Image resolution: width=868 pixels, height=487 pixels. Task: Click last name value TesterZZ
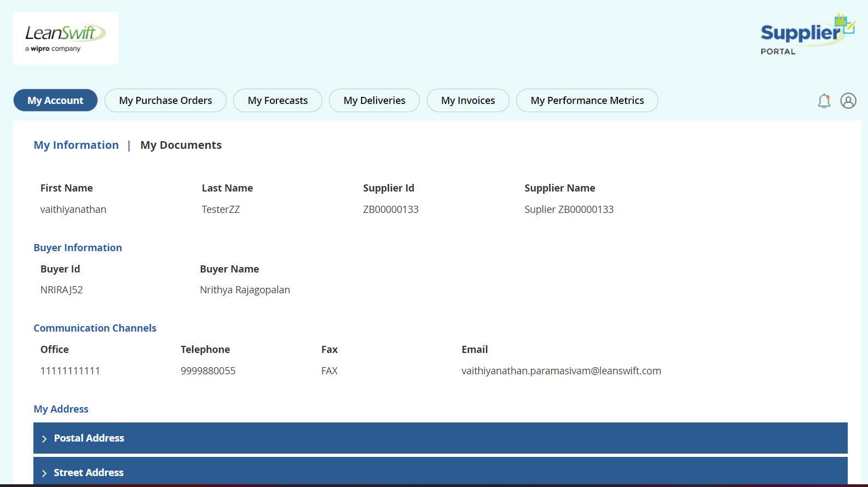coord(221,210)
